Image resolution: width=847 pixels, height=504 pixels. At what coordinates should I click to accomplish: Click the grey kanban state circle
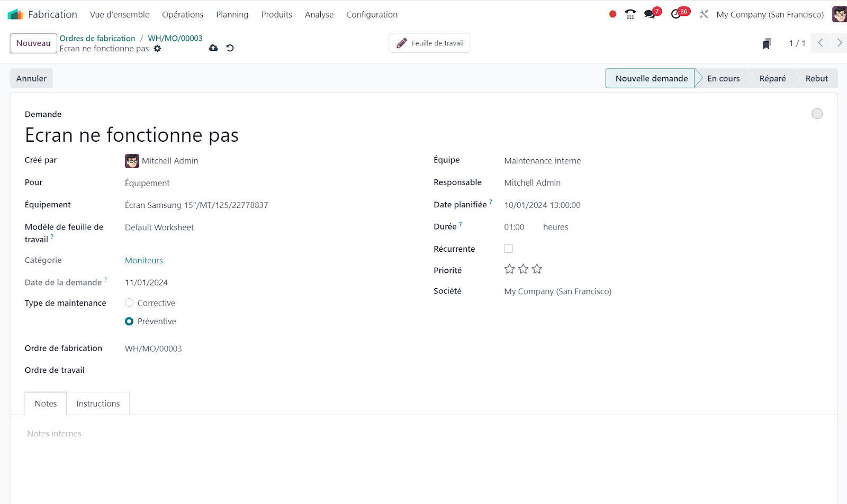pos(817,114)
